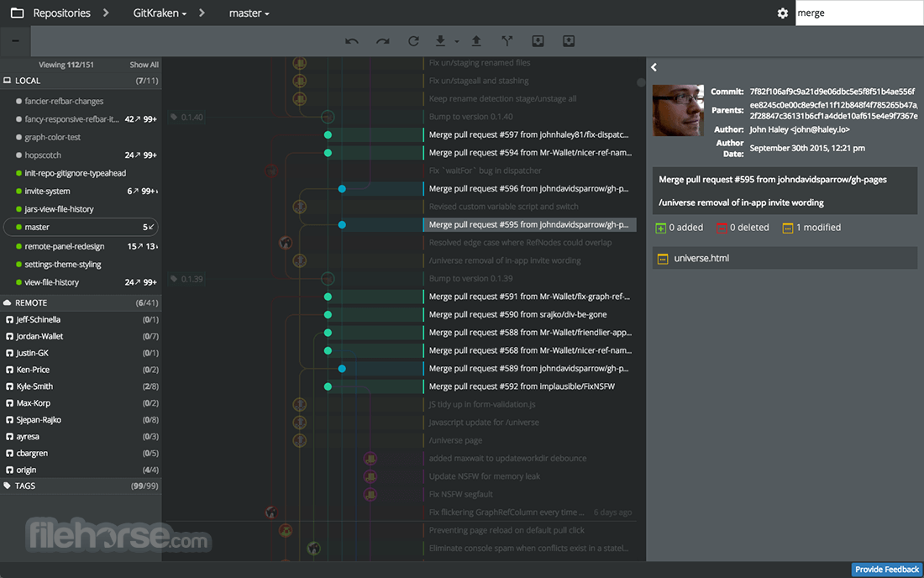Click the Branch toolbar icon
924x578 pixels.
507,40
